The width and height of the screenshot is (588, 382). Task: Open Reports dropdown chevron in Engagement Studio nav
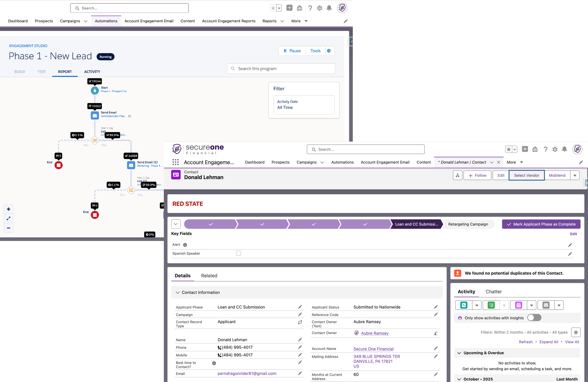point(282,21)
